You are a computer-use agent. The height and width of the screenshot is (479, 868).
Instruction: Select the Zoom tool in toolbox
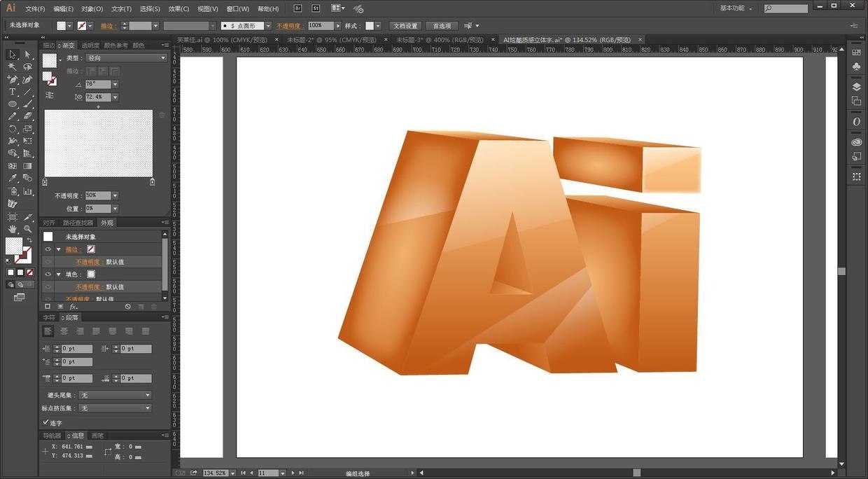(27, 229)
